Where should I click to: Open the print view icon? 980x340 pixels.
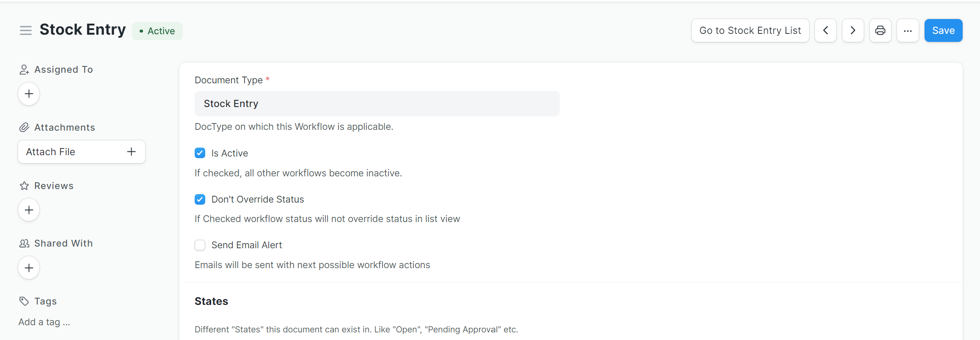pos(881,30)
